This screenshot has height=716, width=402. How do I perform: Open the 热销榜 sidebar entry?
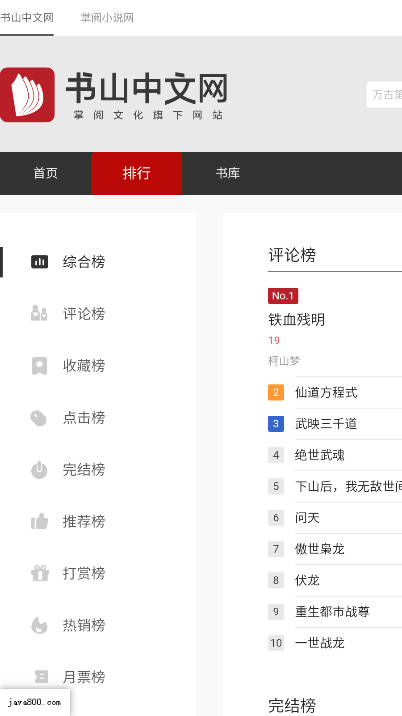tap(84, 625)
